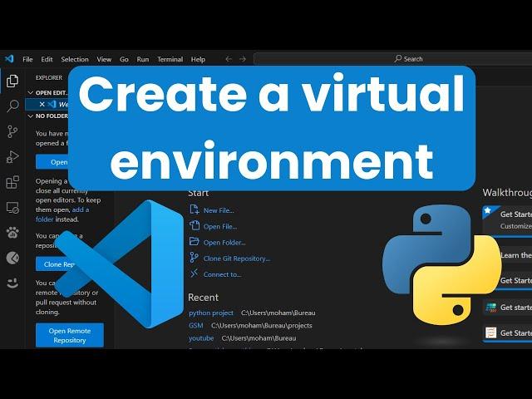Open the Edit menu
This screenshot has height=399, width=532.
[47, 59]
